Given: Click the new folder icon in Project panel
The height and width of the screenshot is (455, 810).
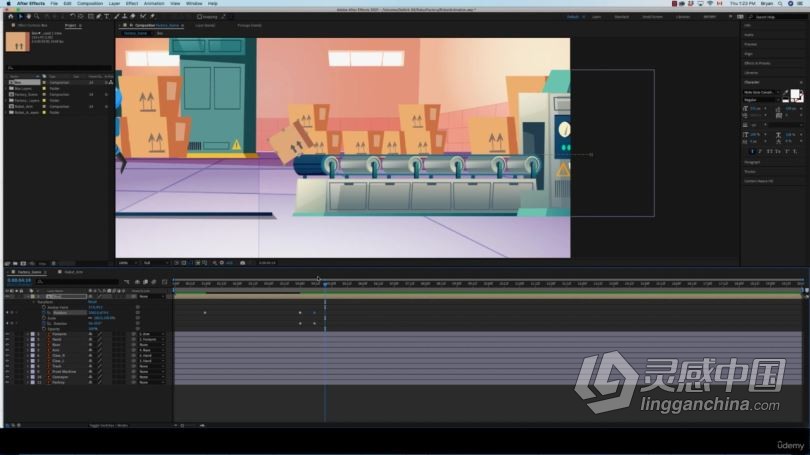Looking at the screenshot, I should (15, 263).
